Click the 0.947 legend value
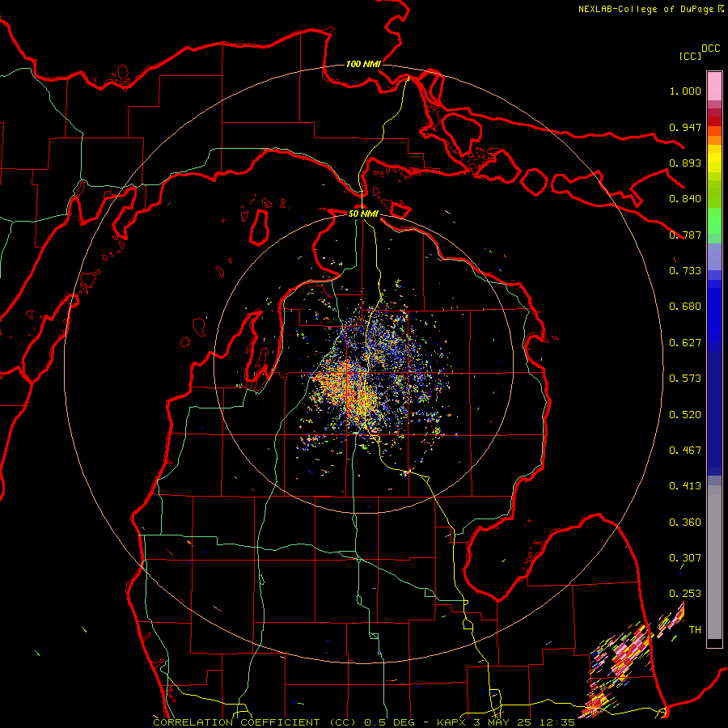 (x=685, y=127)
